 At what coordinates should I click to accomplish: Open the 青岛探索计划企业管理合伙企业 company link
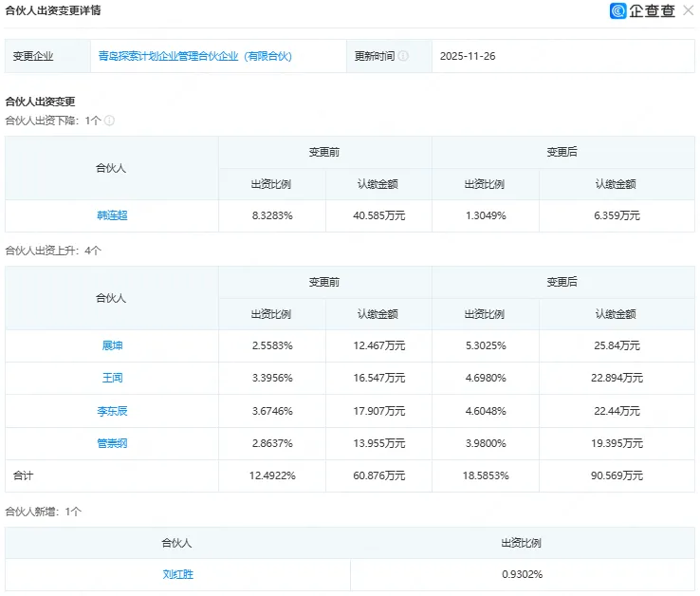click(x=194, y=56)
